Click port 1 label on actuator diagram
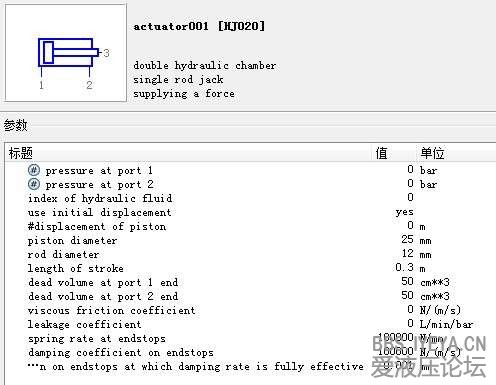 click(x=41, y=85)
